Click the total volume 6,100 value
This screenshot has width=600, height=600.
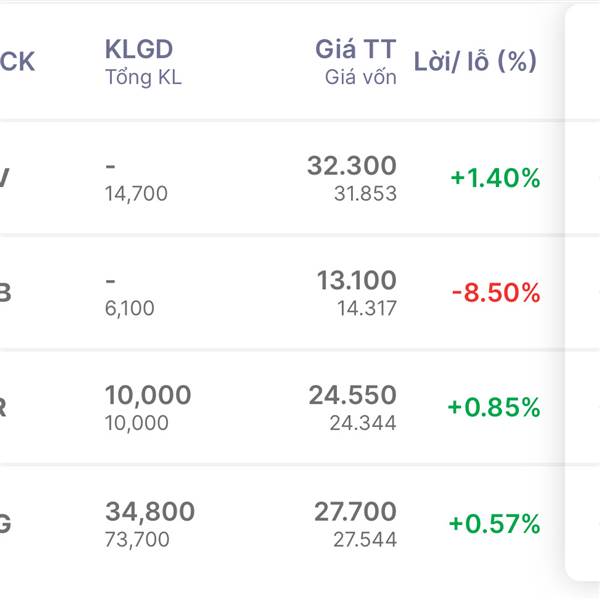(130, 309)
